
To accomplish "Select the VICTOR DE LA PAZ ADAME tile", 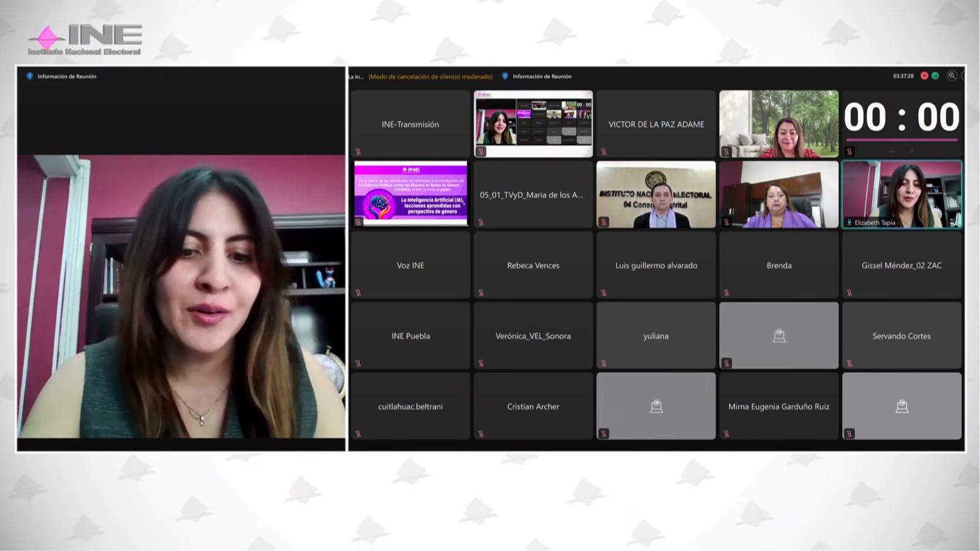I will click(x=656, y=124).
